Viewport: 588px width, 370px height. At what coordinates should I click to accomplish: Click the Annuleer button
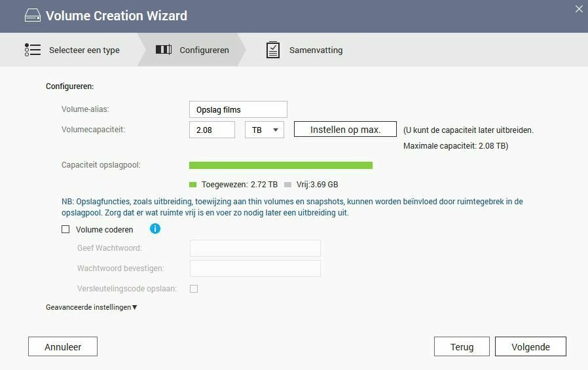[x=63, y=347]
